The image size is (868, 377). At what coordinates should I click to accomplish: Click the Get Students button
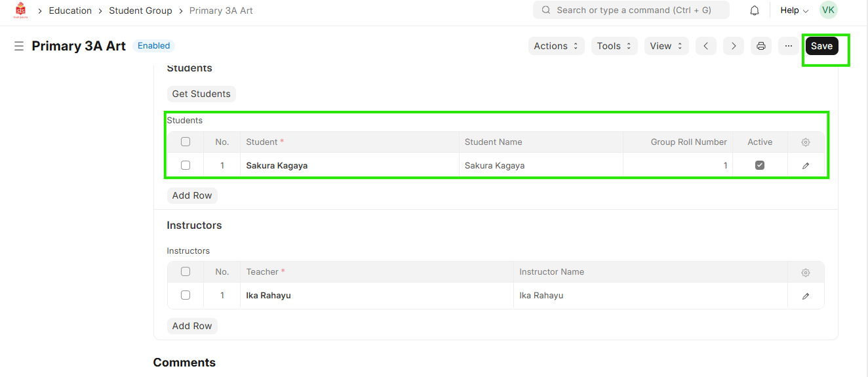[x=201, y=94]
